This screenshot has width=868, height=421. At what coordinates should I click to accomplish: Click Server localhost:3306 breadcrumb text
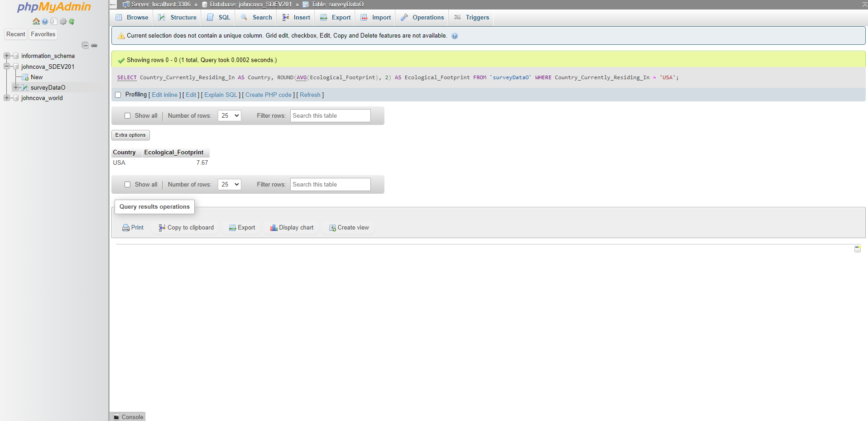click(161, 5)
